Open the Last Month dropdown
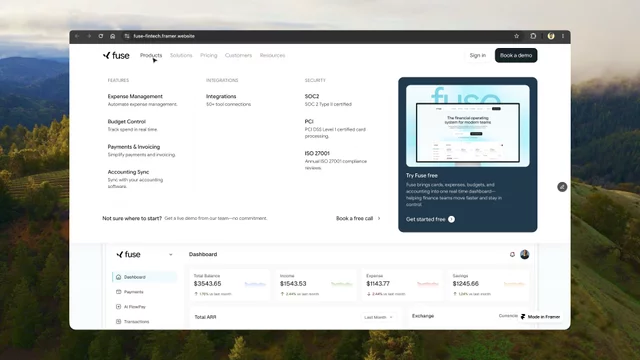 378,317
